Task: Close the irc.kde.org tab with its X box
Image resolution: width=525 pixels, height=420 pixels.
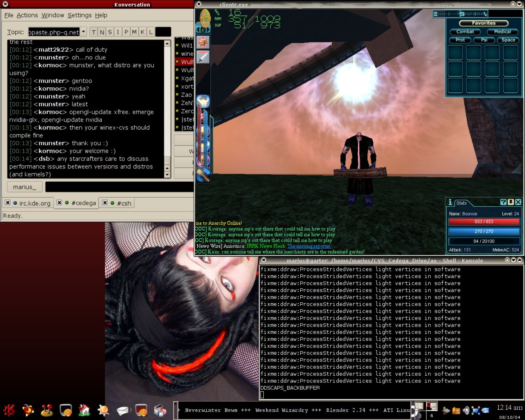Action: (8, 203)
